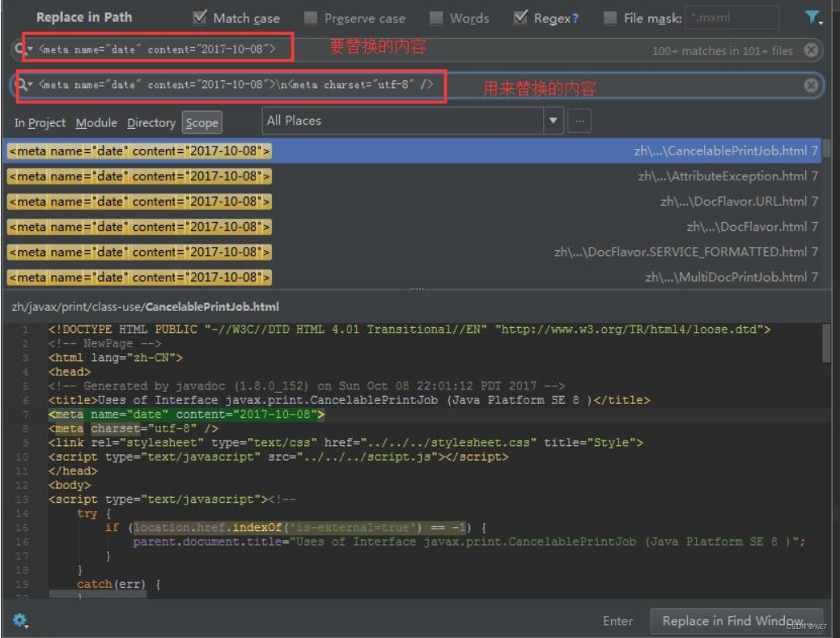Viewport: 840px width, 638px height.
Task: Click the find field search history magnifier
Action: (20, 50)
